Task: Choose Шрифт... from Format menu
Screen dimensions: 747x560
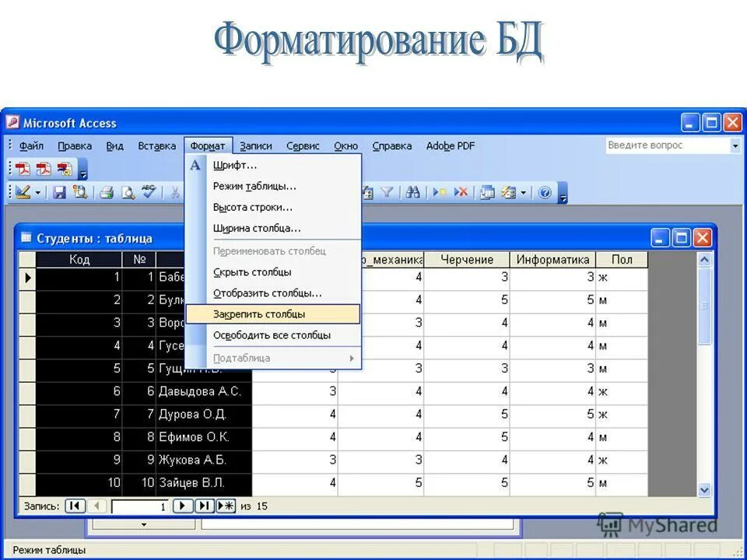Action: 273,165
